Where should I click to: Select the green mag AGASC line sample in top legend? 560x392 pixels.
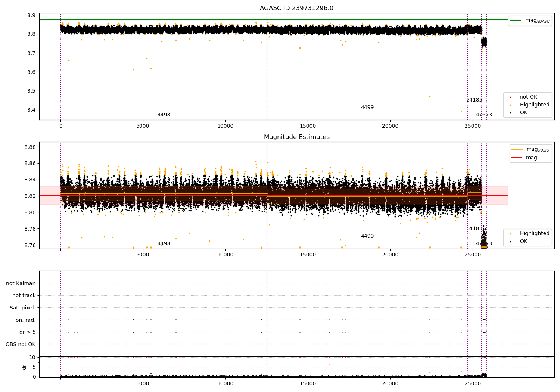(516, 21)
